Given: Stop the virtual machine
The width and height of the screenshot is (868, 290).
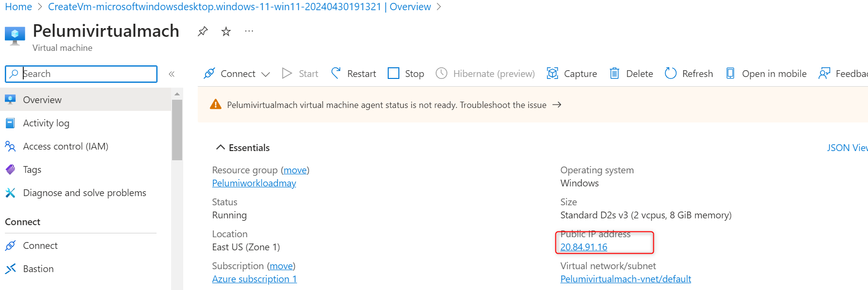Looking at the screenshot, I should (x=406, y=74).
